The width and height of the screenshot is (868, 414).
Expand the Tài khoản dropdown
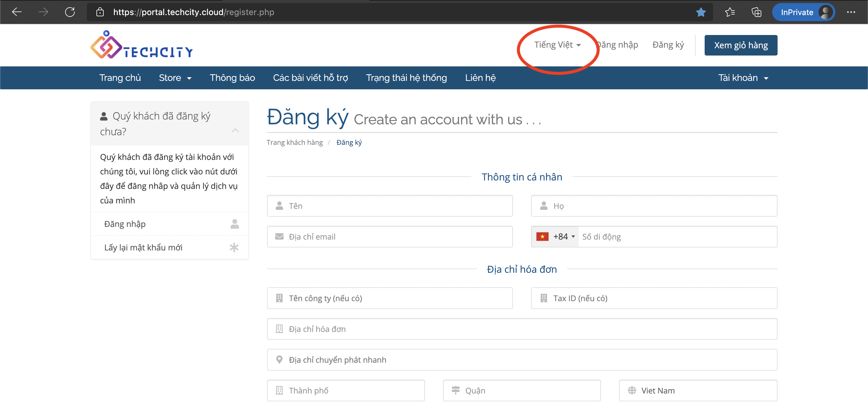pyautogui.click(x=743, y=78)
